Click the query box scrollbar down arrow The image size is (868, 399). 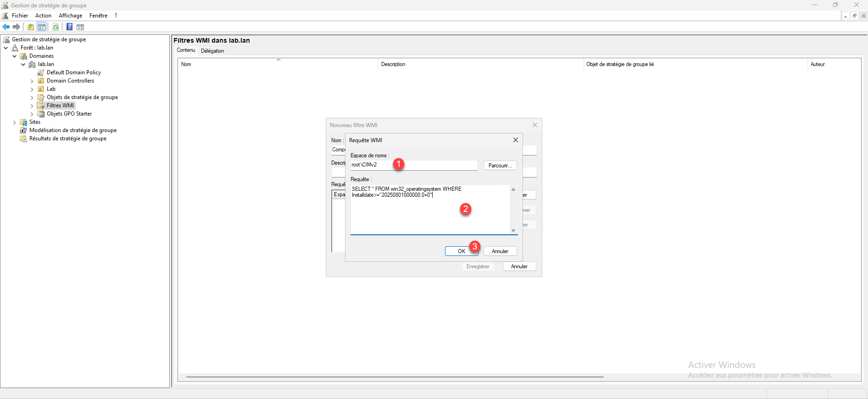pyautogui.click(x=513, y=231)
